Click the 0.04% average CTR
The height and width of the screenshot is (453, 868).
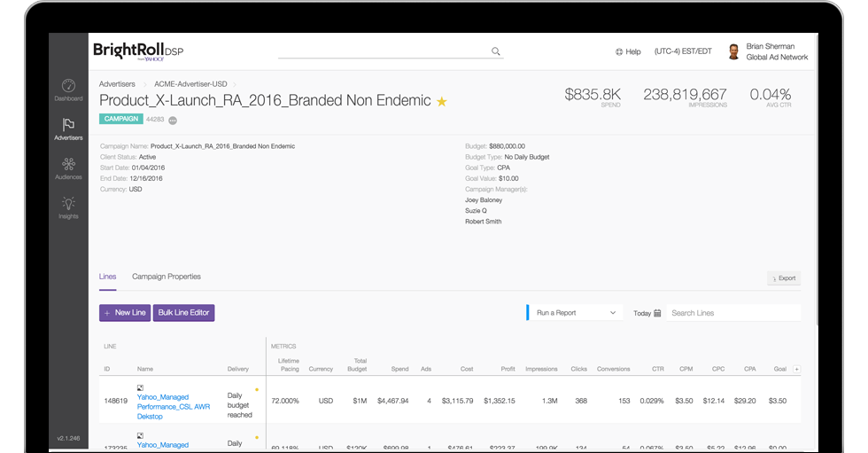pyautogui.click(x=770, y=95)
